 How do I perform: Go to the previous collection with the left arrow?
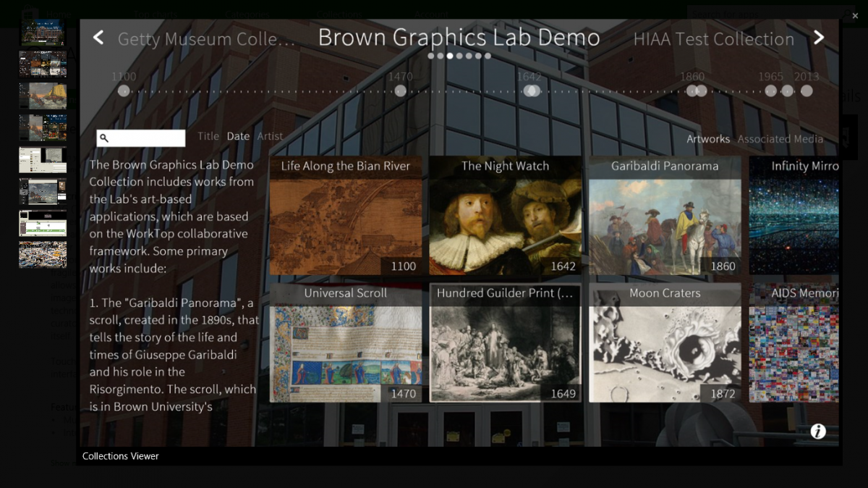(98, 38)
